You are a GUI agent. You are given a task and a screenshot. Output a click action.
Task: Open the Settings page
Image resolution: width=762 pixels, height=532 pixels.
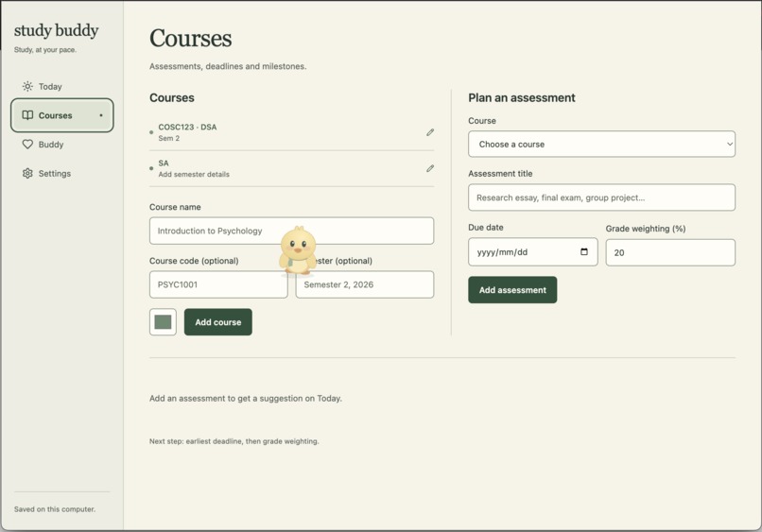[62, 174]
